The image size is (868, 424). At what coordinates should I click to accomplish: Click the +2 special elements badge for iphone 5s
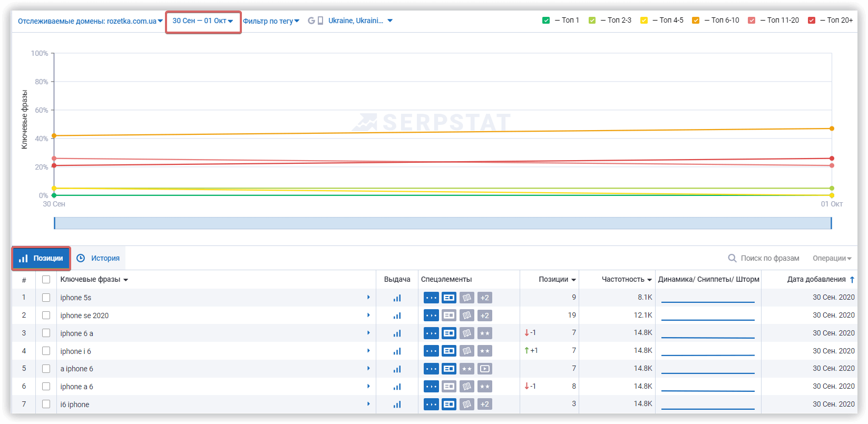tap(484, 298)
